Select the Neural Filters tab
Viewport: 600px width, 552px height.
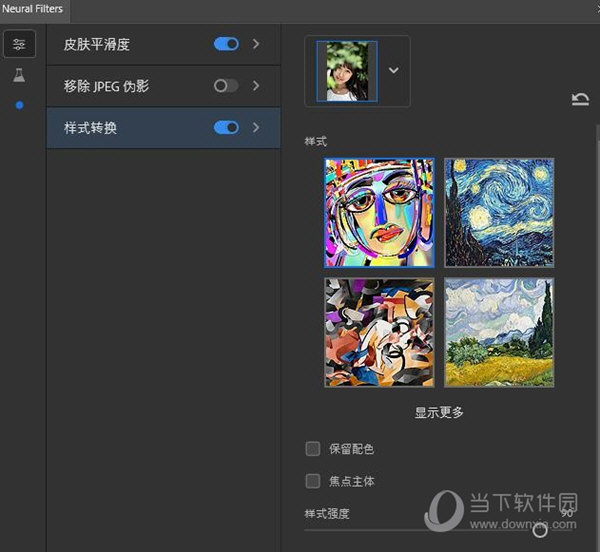tap(33, 9)
